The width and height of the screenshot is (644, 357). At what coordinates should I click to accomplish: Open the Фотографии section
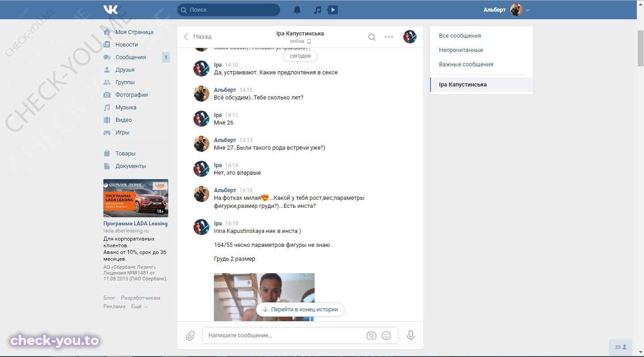132,95
